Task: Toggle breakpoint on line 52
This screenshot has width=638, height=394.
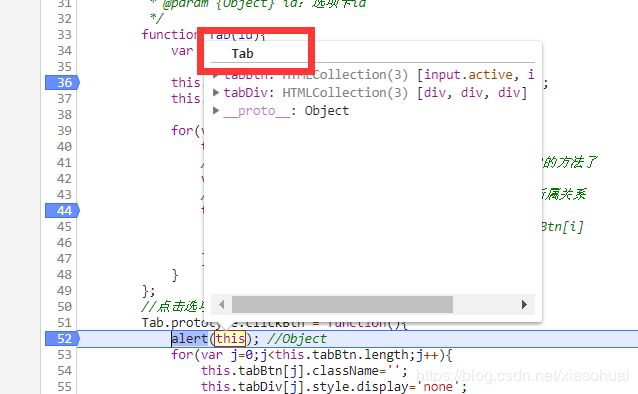Action: [62, 339]
